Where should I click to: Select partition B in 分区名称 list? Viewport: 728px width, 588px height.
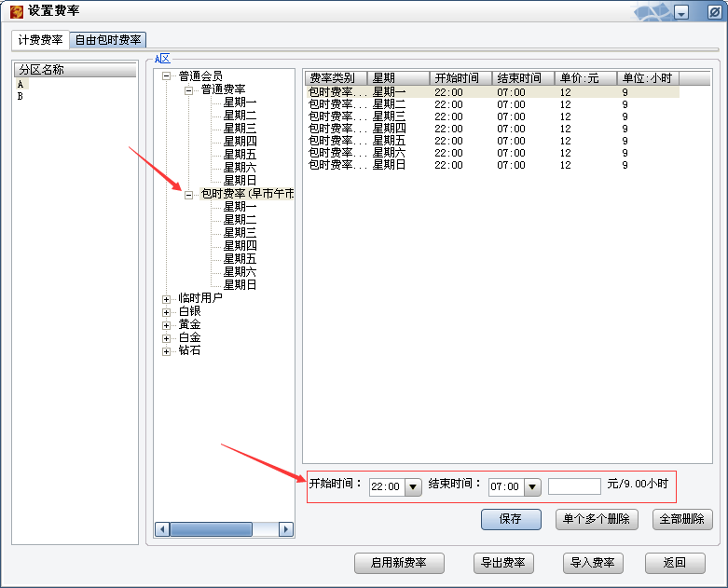[21, 97]
